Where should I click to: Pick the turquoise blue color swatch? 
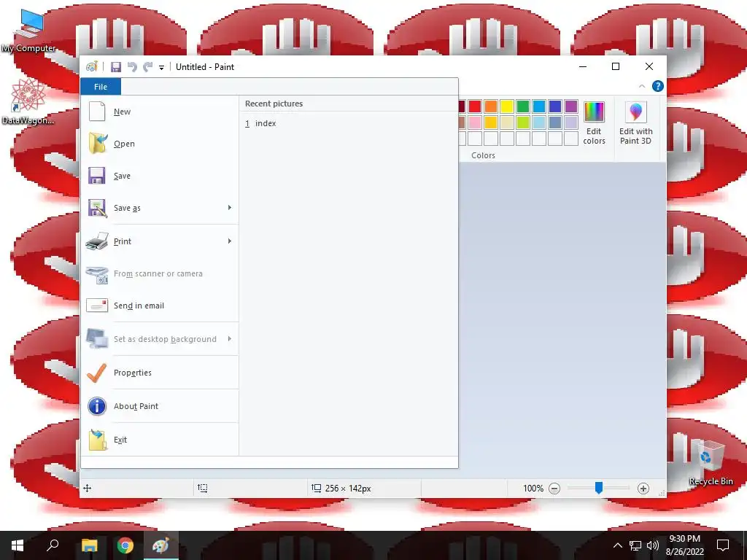[539, 106]
